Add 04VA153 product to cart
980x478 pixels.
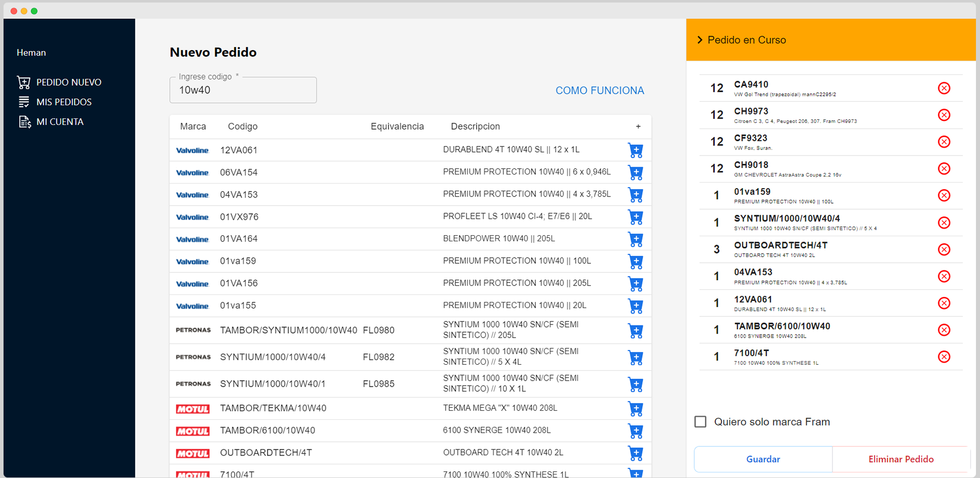tap(635, 195)
